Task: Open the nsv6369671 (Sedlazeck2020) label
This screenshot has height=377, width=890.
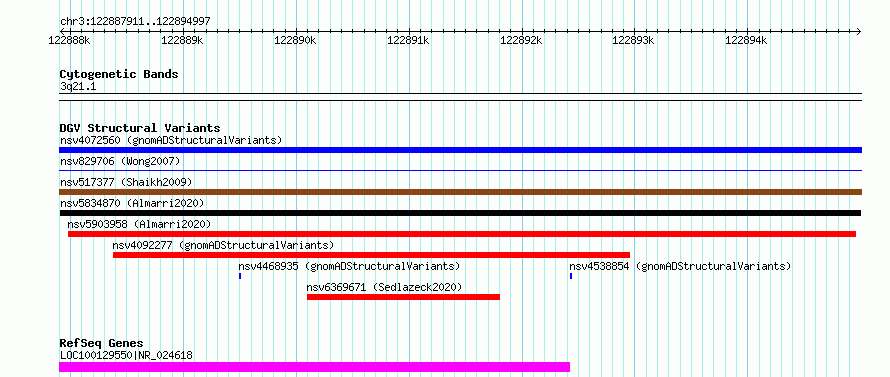Action: click(x=384, y=287)
